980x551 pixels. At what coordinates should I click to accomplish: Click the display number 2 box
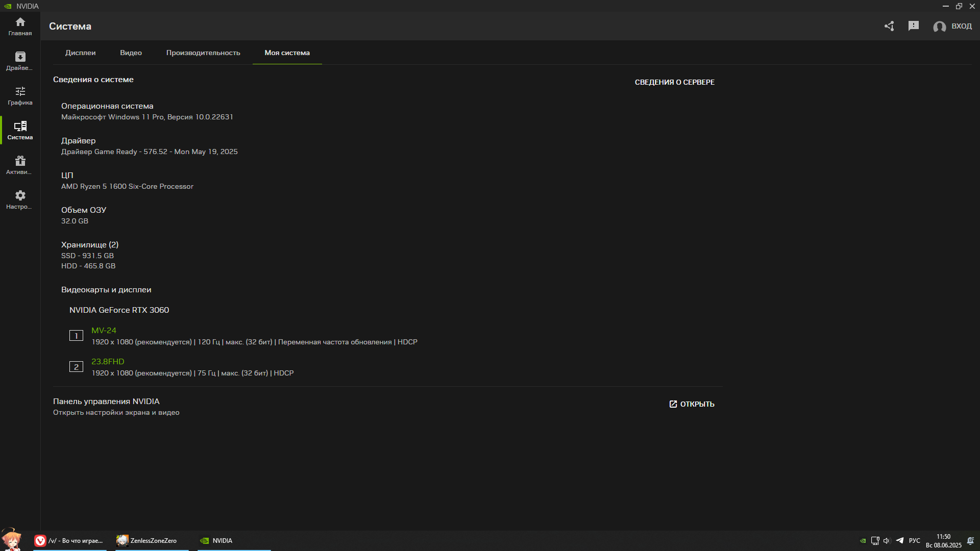[76, 367]
